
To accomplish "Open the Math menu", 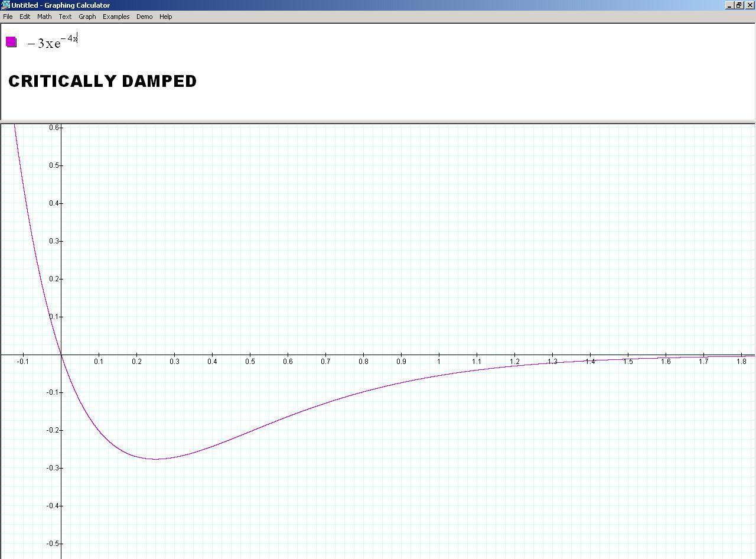I will point(44,17).
